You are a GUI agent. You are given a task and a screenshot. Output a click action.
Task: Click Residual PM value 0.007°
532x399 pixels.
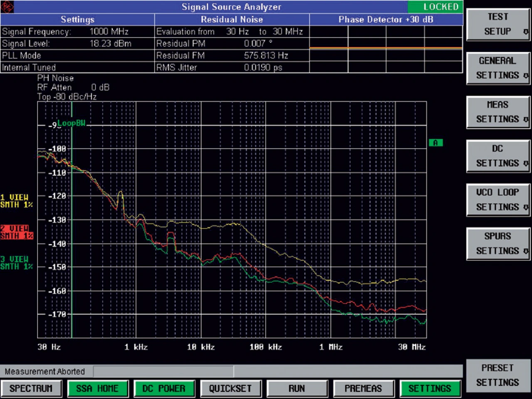[x=258, y=44]
